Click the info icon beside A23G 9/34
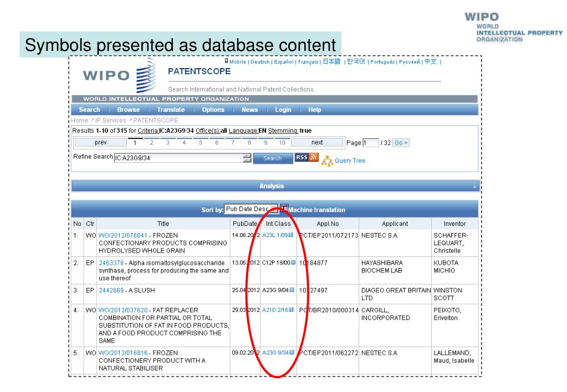 tap(292, 353)
